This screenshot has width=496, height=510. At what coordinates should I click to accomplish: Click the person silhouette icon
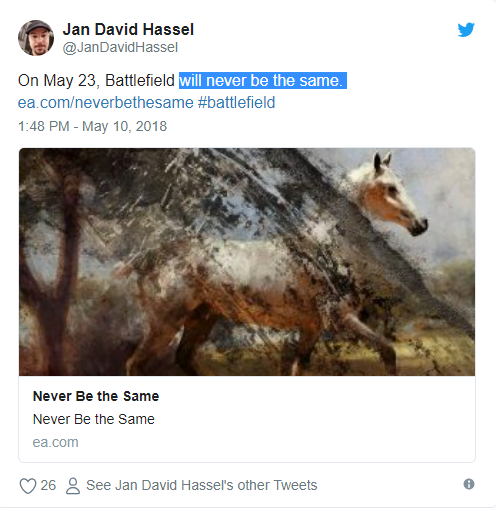coord(73,486)
